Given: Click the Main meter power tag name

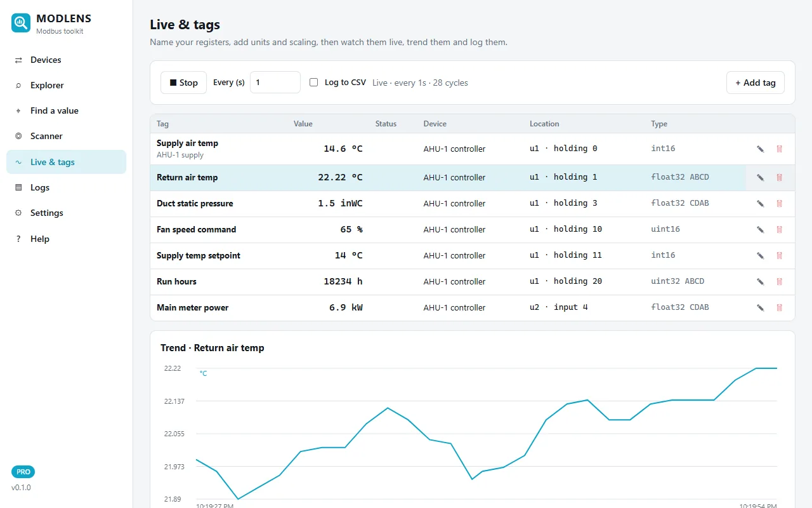Looking at the screenshot, I should point(192,308).
